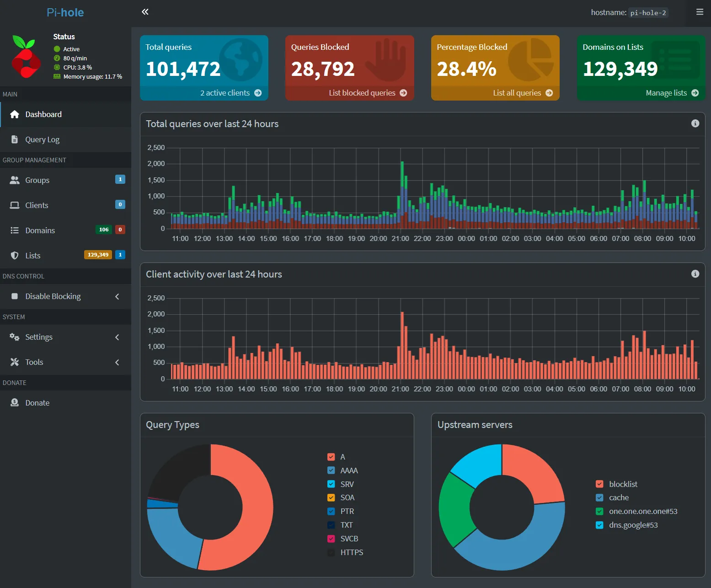Click the info icon on Total queries chart

tap(695, 123)
